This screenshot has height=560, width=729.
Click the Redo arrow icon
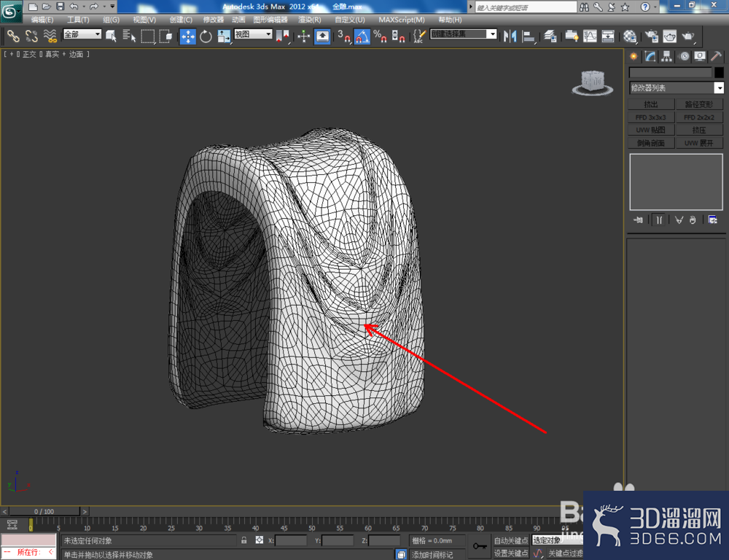coord(93,7)
